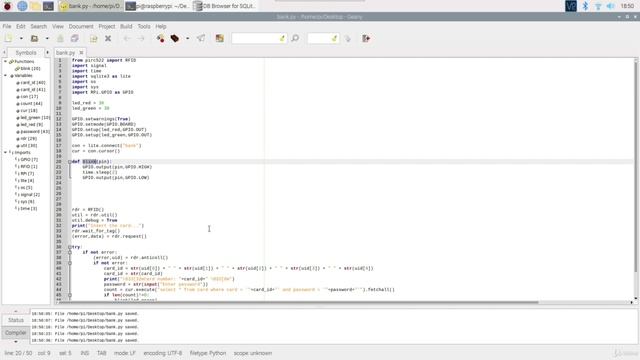Select the Symbols sidebar tab
The image size is (640, 360).
[x=26, y=53]
